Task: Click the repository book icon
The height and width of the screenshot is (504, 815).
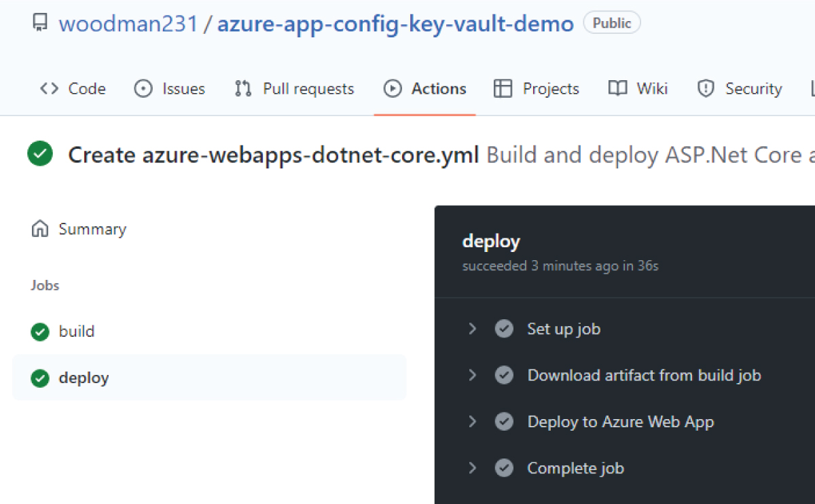Action: point(40,24)
